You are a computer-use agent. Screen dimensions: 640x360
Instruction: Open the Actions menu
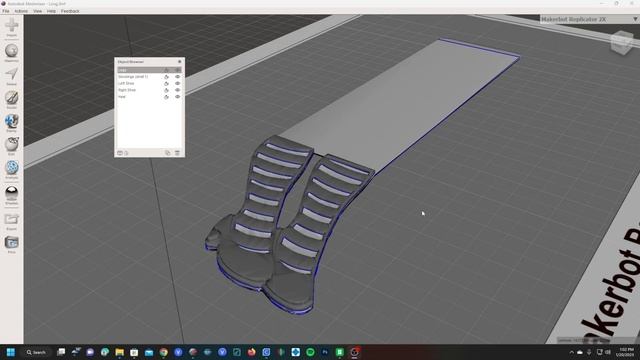[x=21, y=11]
